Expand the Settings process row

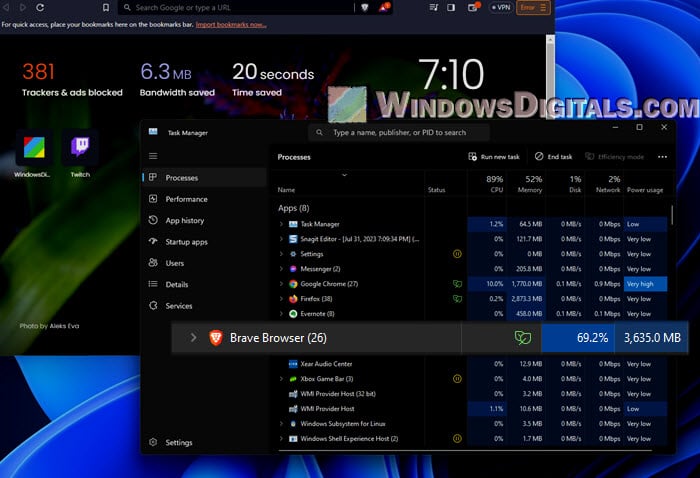pos(281,254)
